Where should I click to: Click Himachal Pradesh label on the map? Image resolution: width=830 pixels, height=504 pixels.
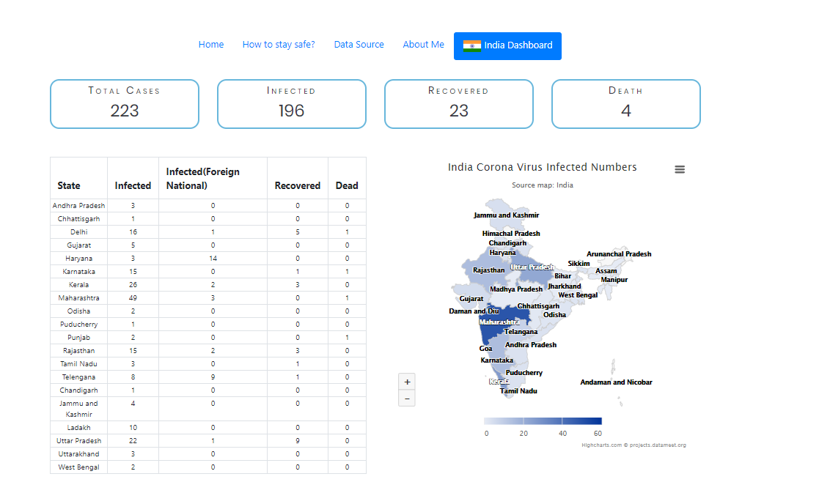(511, 234)
